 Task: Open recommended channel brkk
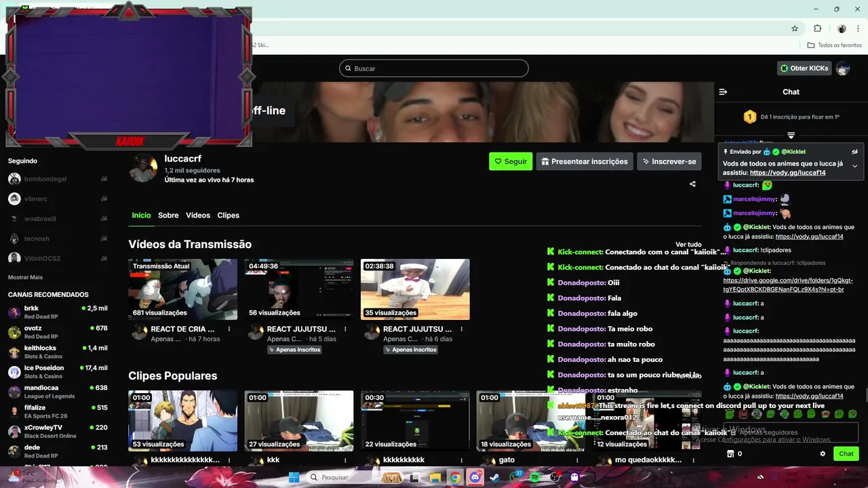click(x=58, y=312)
